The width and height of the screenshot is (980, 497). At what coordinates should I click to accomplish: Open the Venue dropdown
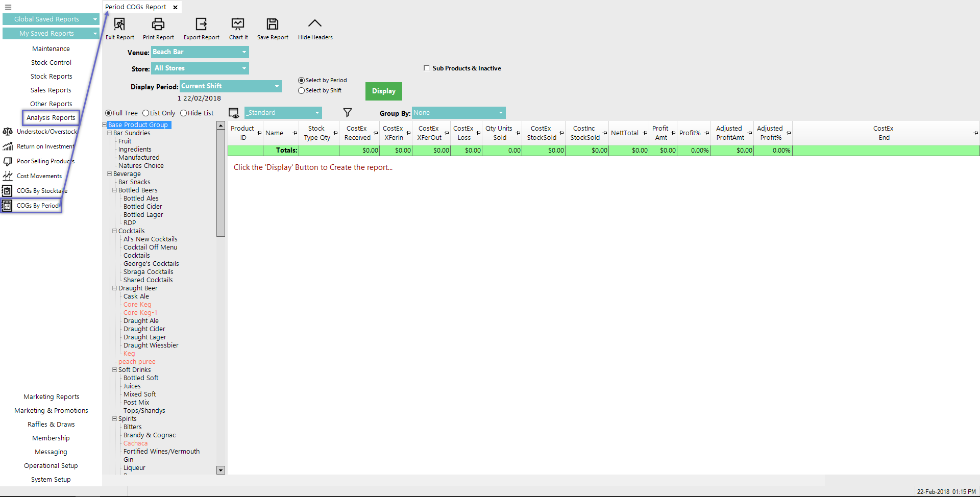244,52
